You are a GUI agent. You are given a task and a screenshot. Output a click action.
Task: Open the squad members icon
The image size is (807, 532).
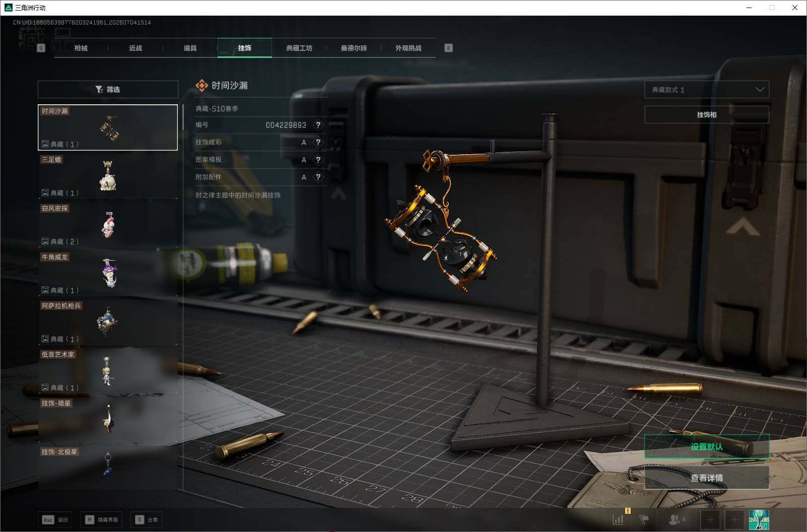(677, 519)
